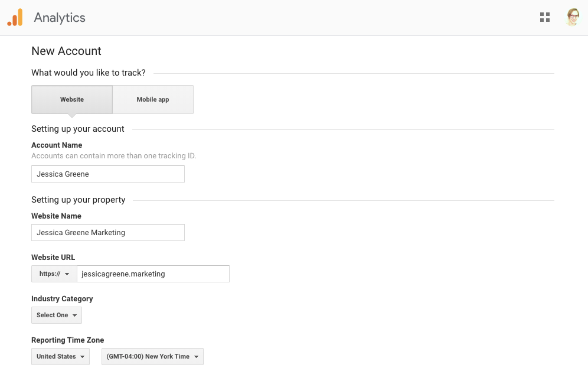Open the Industry Category 'Select One' dropdown

[x=57, y=315]
